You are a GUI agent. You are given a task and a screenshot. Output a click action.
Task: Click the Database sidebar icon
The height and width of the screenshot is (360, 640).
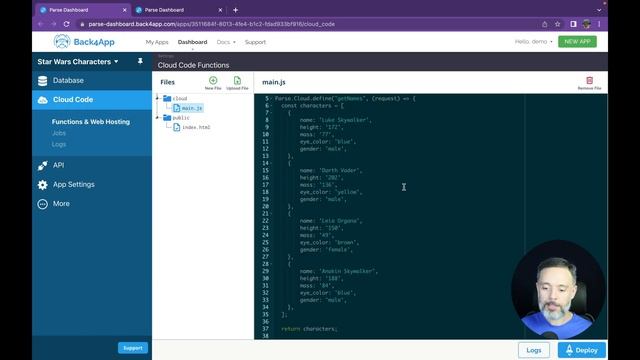[x=42, y=81]
